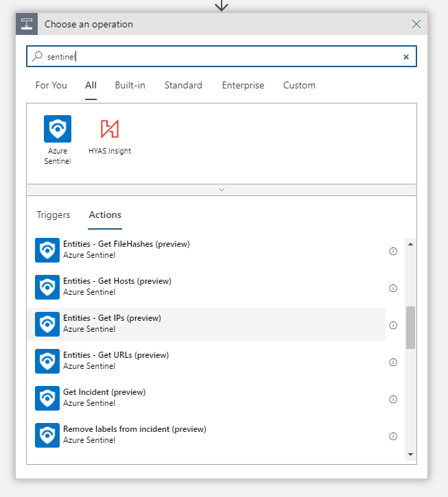
Task: Show info for Get Incident action
Action: 393,400
